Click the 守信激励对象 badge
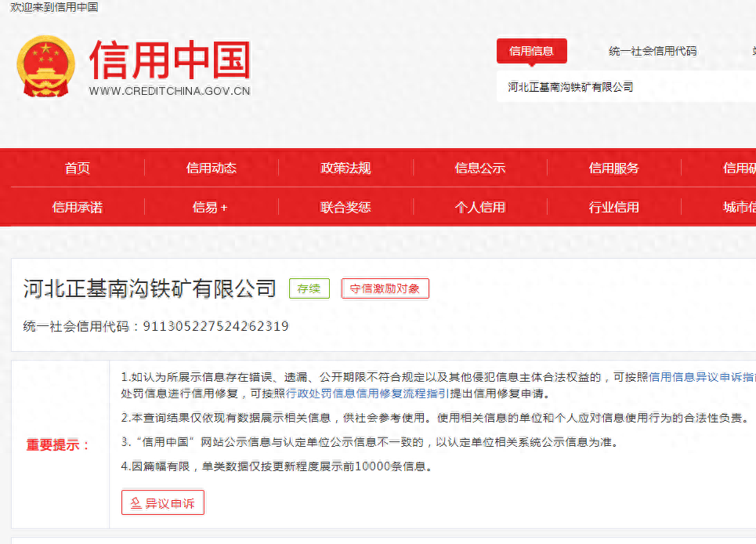 pyautogui.click(x=385, y=288)
